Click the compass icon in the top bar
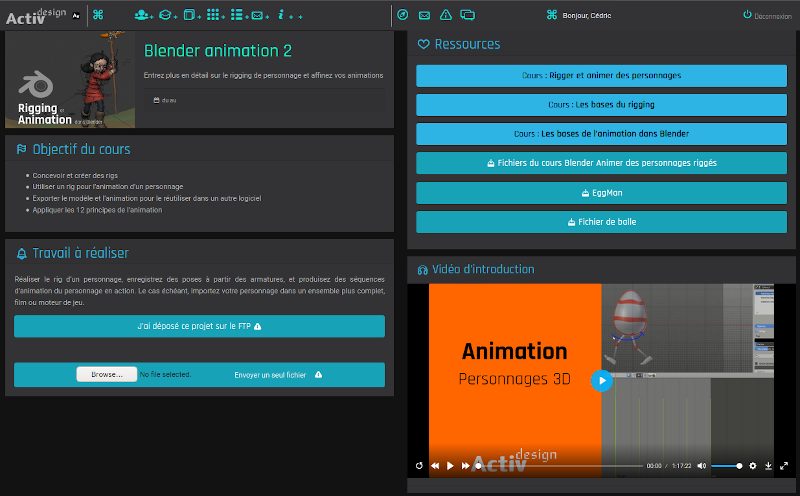The image size is (800, 496). pyautogui.click(x=403, y=15)
